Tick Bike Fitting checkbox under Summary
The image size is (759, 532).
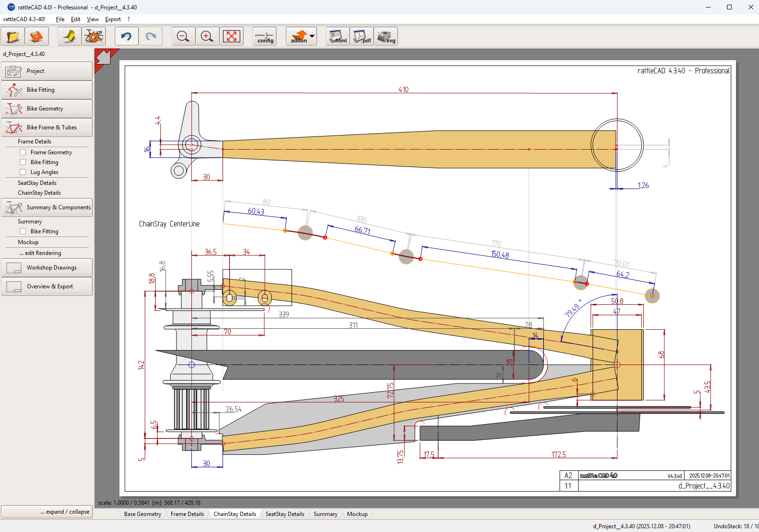tap(23, 231)
